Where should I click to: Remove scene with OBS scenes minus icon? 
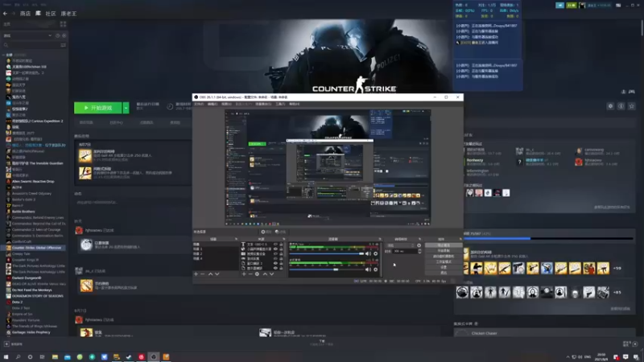(203, 274)
